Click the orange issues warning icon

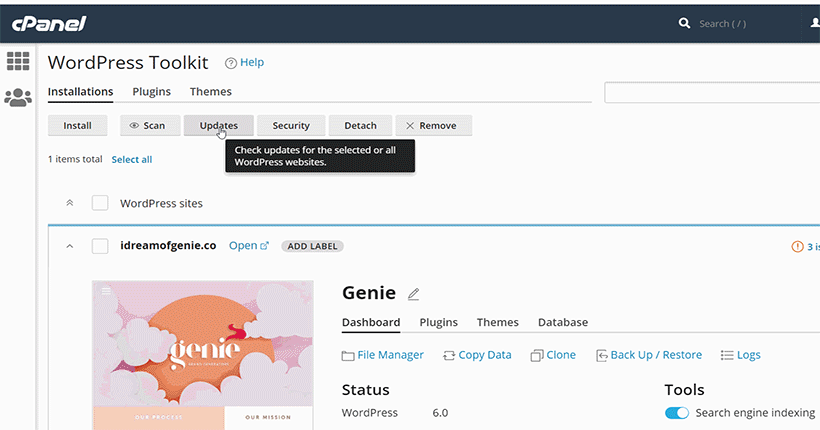click(798, 246)
